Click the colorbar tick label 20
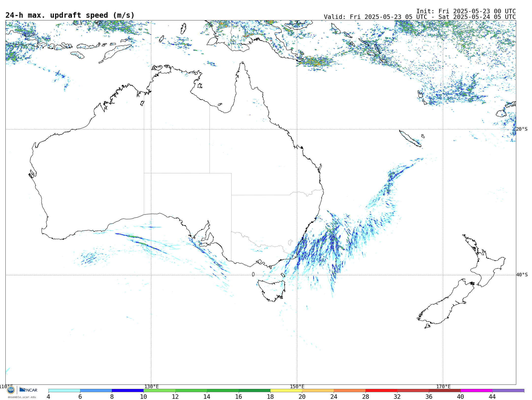Viewport: 532px width, 400px height. click(302, 397)
